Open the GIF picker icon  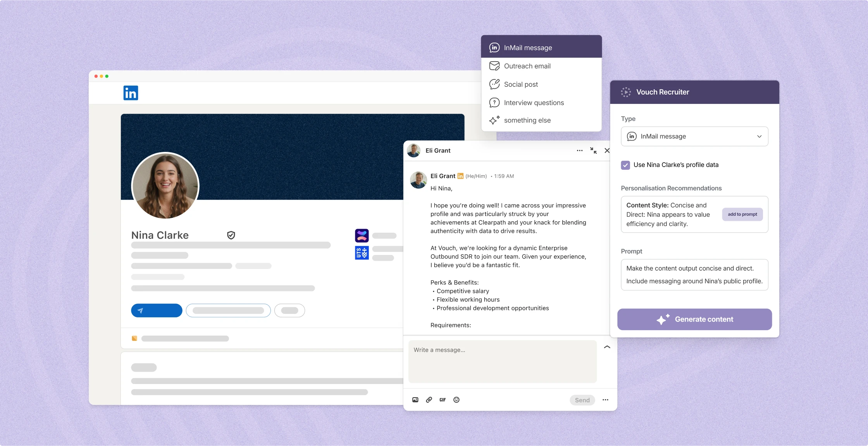pos(443,400)
